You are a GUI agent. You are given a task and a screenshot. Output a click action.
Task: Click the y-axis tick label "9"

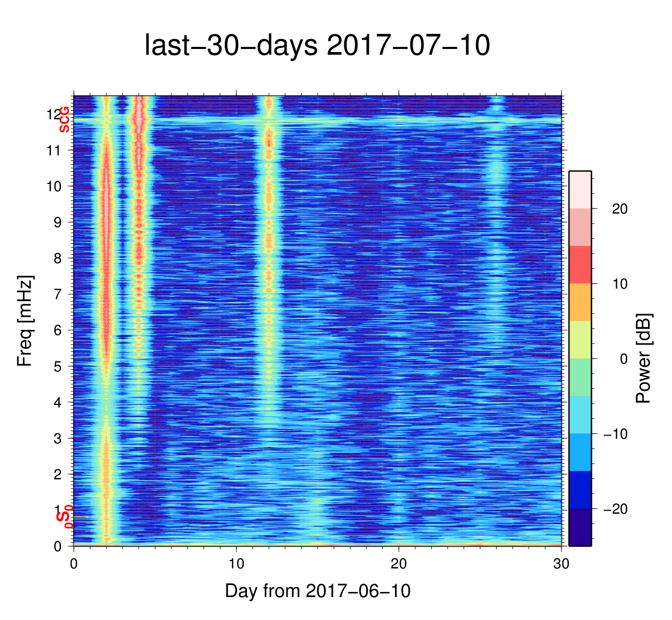tap(58, 222)
